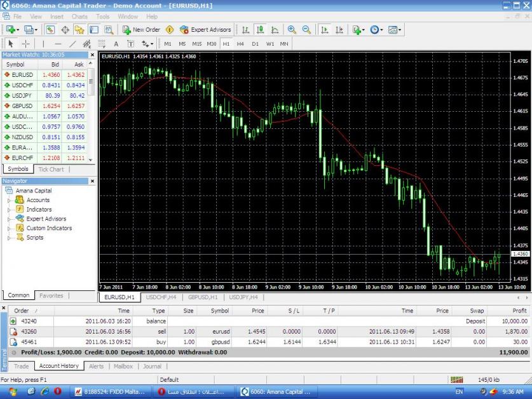
Task: Switch chart to candlesticks view
Action: [260, 30]
